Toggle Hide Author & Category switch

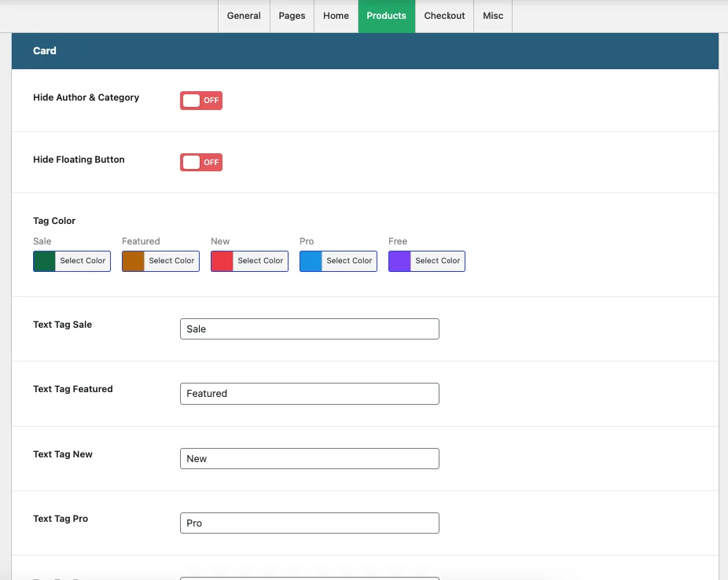pos(201,101)
